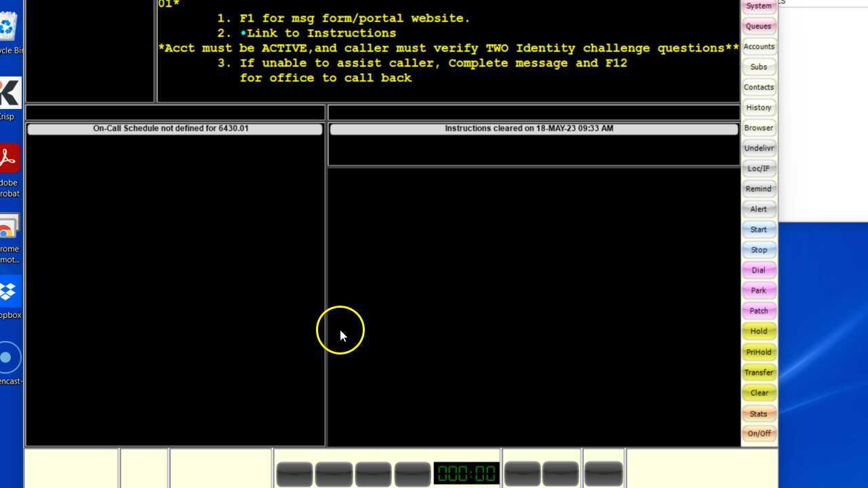Open the Patch function
This screenshot has height=488, width=868.
758,310
